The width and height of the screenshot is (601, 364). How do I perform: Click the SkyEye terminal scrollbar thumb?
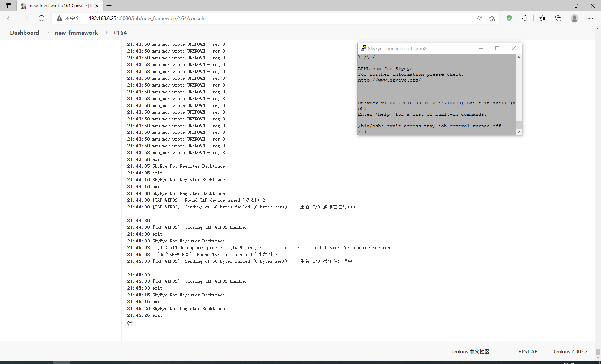click(x=519, y=125)
